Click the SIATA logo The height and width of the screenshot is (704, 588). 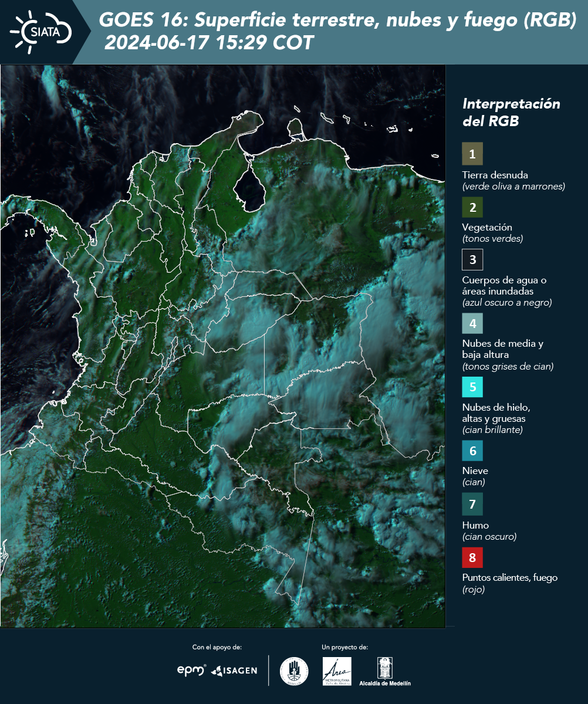pyautogui.click(x=41, y=32)
